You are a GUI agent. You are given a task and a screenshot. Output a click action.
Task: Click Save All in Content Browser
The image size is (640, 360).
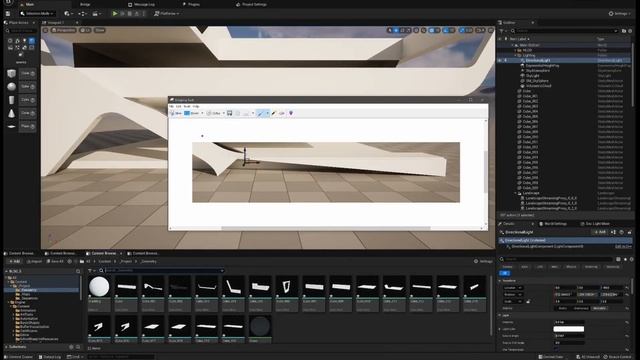click(55, 261)
